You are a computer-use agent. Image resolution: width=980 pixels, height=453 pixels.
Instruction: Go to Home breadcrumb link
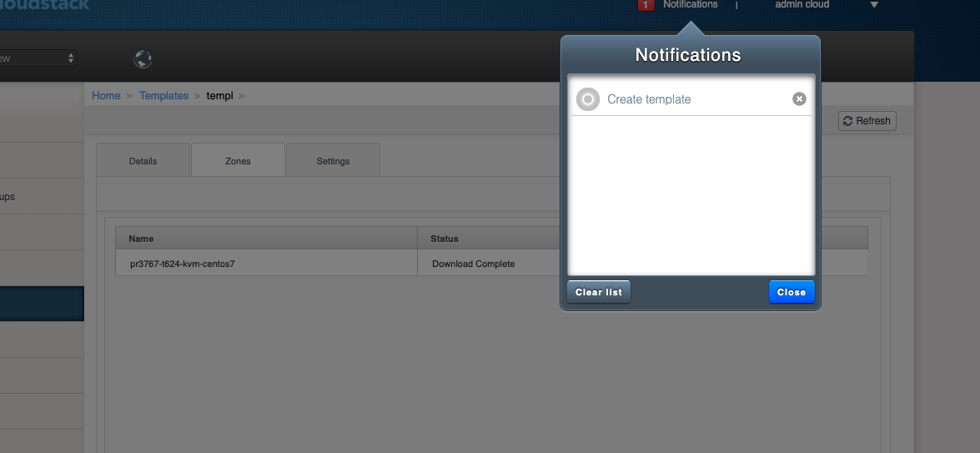106,96
